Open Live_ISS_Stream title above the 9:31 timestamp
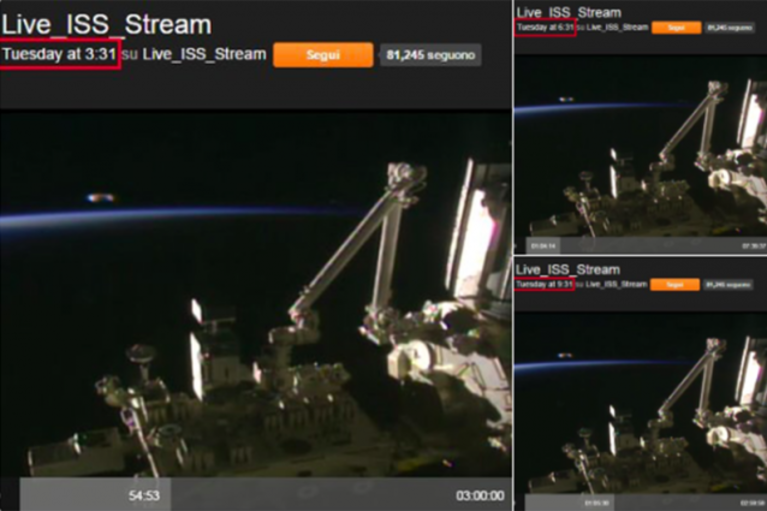Image resolution: width=767 pixels, height=511 pixels. (568, 269)
